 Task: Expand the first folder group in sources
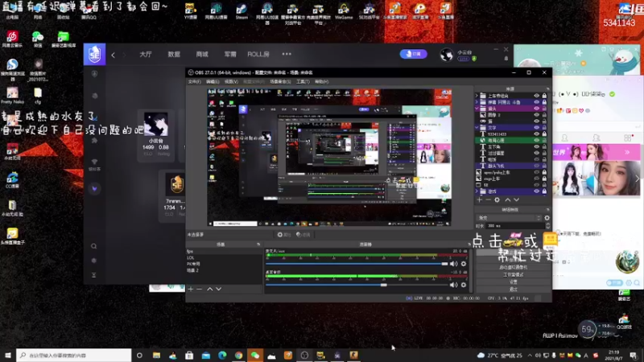(477, 96)
